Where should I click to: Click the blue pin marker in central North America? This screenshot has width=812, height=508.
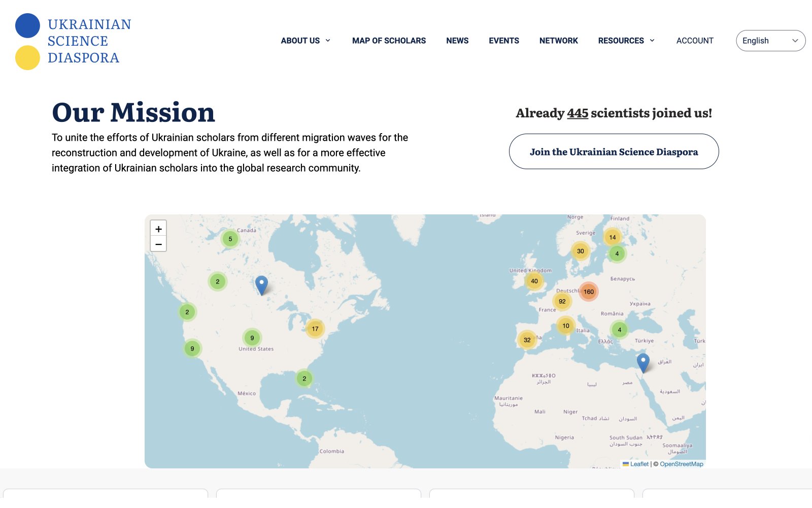(261, 285)
